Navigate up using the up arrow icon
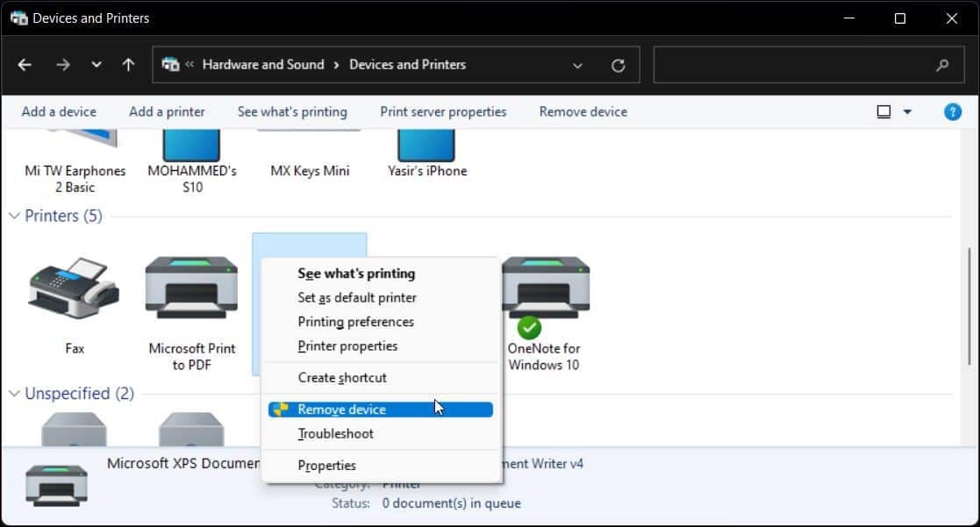Screen dimensions: 980x527 tap(127, 64)
